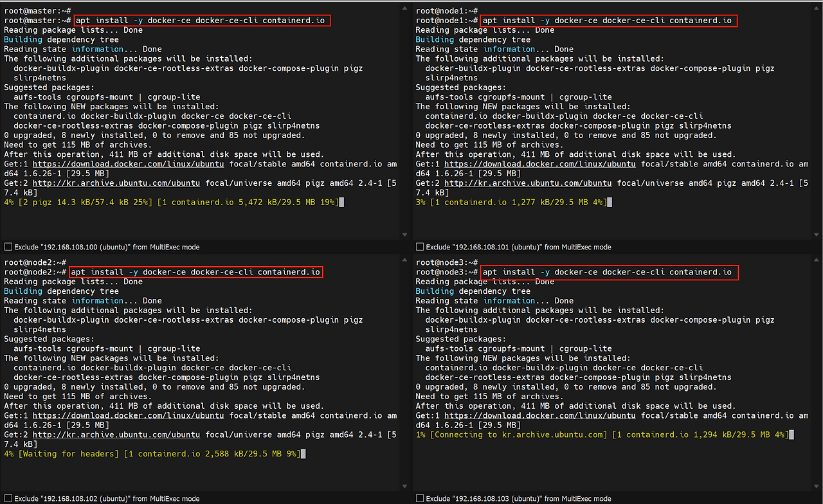Image resolution: width=823 pixels, height=504 pixels.
Task: Enable exclusion of 192.168.108.103 from MultiExec
Action: pos(420,498)
